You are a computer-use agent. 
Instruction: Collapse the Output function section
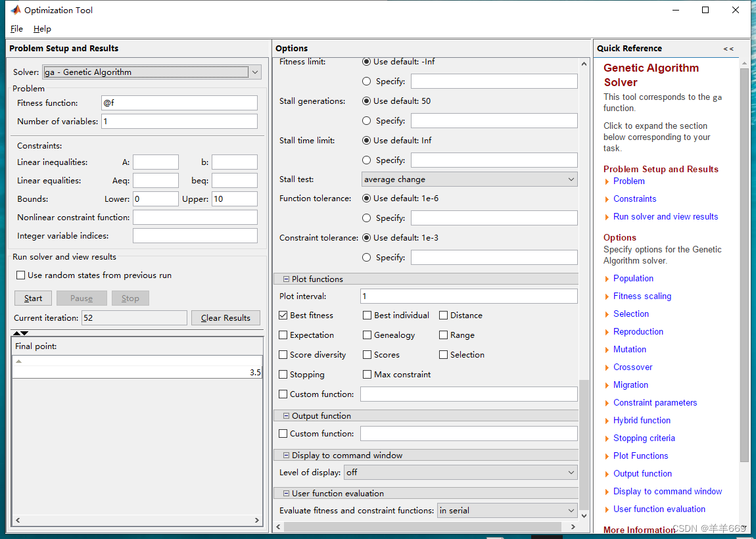(x=286, y=416)
